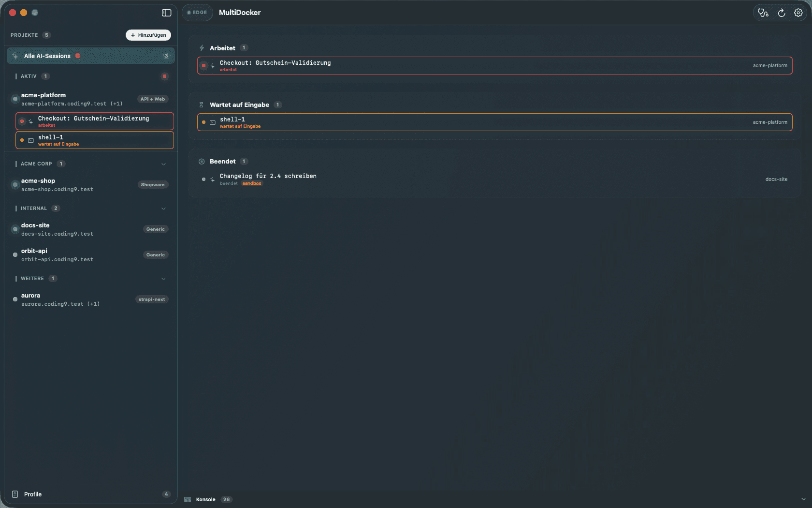Click the EDGE badge
The height and width of the screenshot is (508, 812).
pos(197,13)
